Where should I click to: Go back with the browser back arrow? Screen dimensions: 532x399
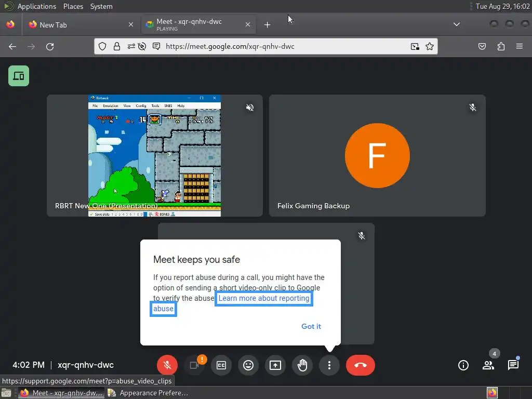(12, 46)
